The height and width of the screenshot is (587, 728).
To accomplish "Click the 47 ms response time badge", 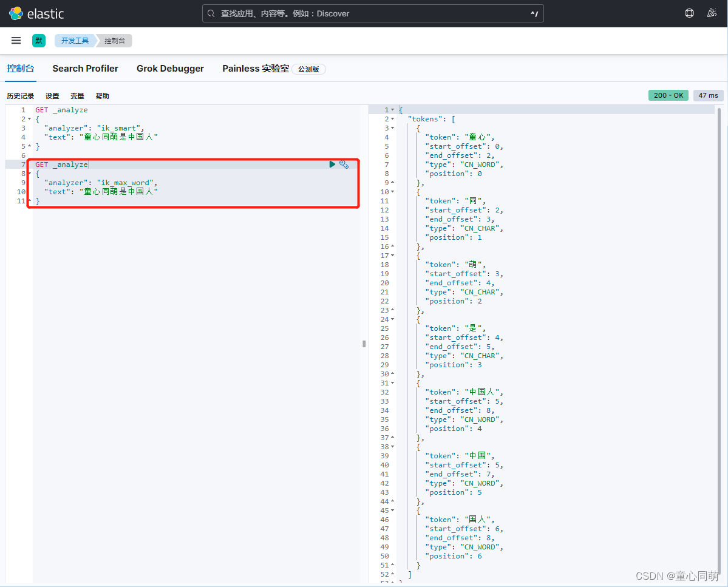I will (708, 95).
